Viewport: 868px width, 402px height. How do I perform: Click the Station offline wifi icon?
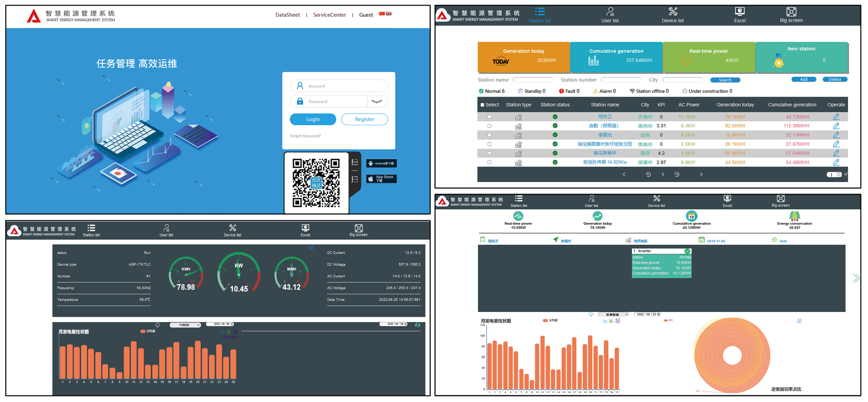coord(632,91)
